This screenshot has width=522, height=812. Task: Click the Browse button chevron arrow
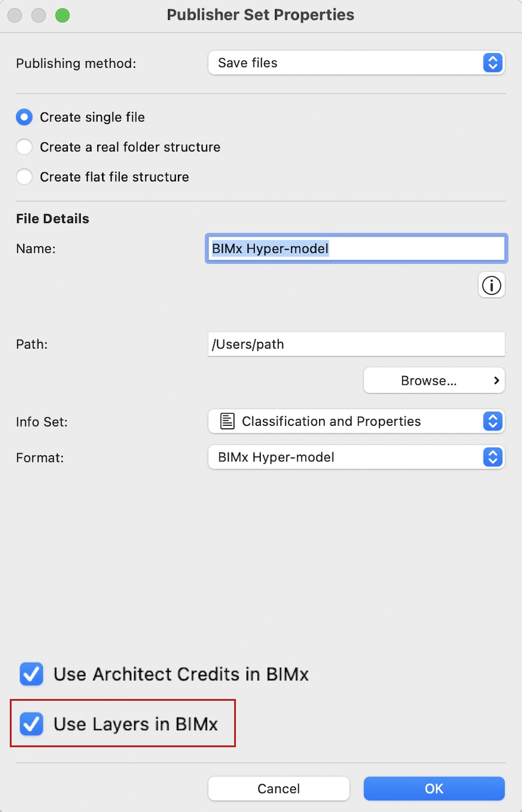point(496,381)
